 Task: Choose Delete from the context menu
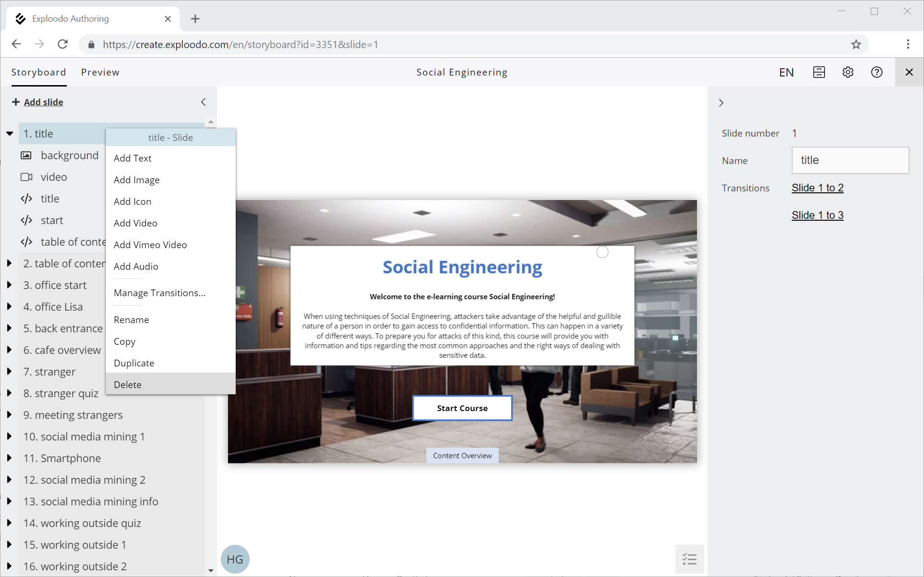(127, 384)
